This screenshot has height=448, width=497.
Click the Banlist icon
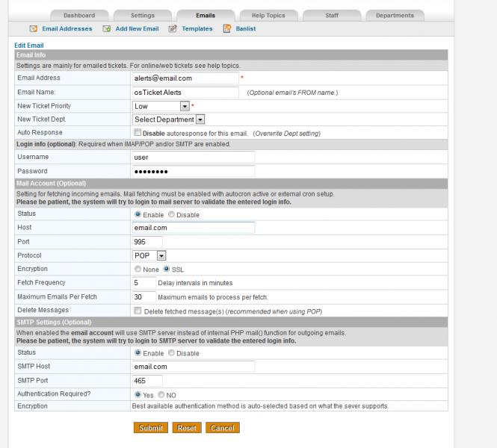[227, 29]
